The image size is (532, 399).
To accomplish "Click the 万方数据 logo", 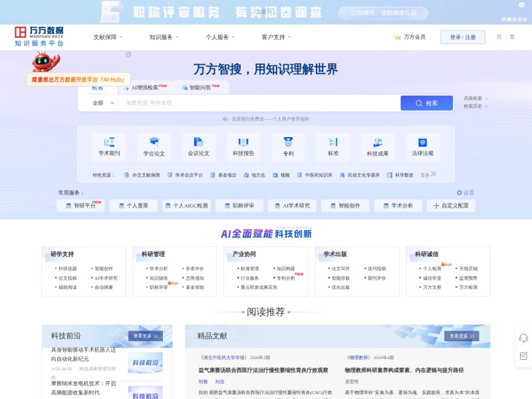I will 39,37.
